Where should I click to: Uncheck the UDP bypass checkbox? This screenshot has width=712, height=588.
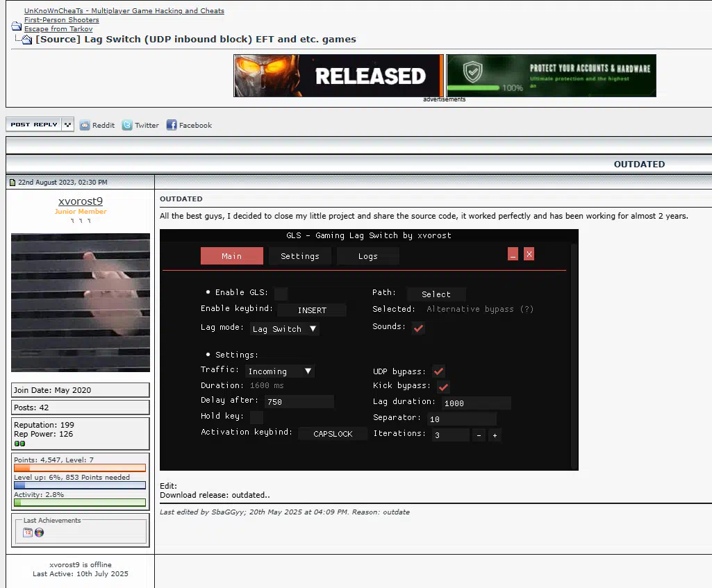(x=438, y=371)
